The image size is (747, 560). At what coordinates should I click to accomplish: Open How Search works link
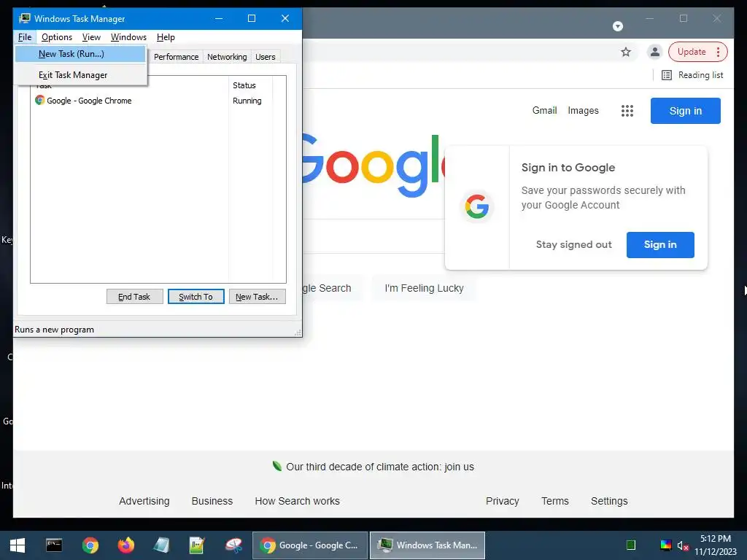coord(298,501)
